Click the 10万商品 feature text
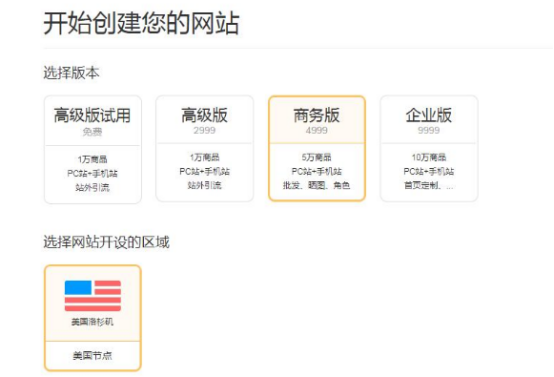 pos(429,157)
